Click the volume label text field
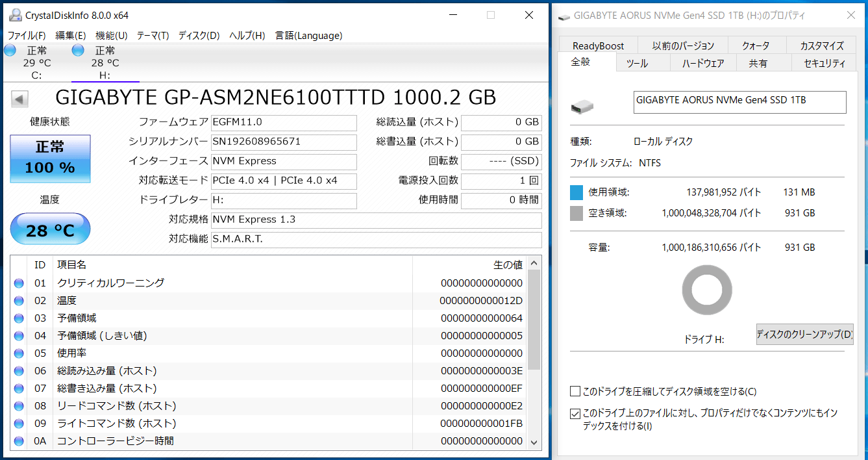 [739, 102]
